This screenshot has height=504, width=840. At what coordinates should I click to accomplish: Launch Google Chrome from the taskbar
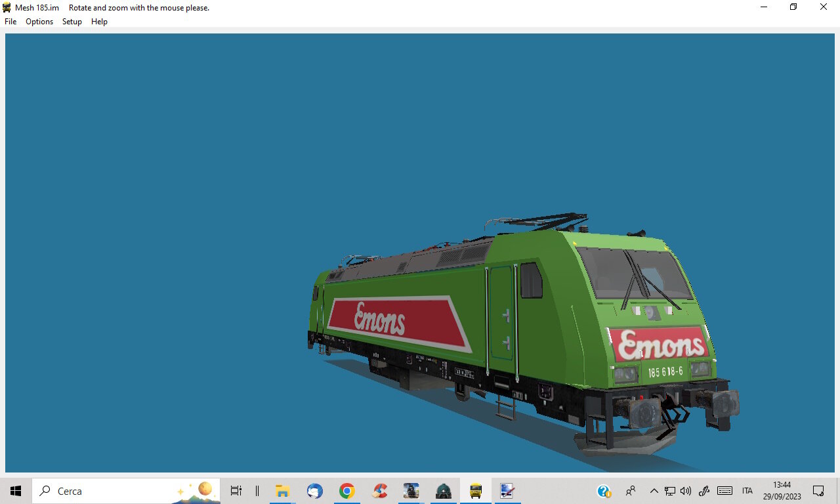(347, 491)
